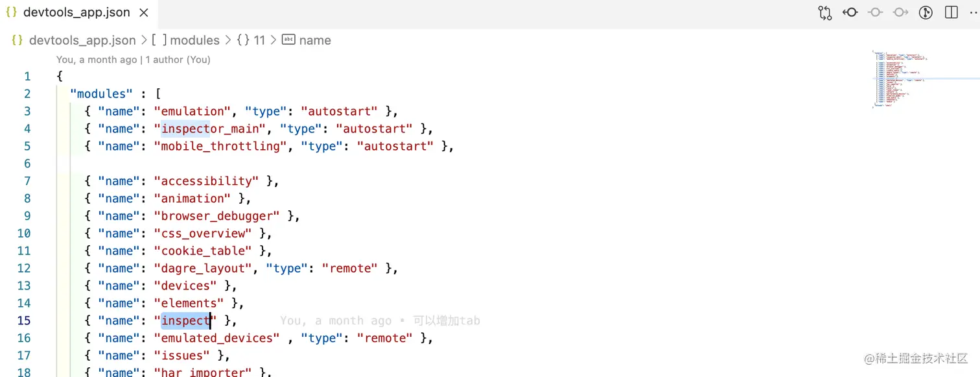
Task: Click the "css_overview" string value
Action: coord(203,234)
